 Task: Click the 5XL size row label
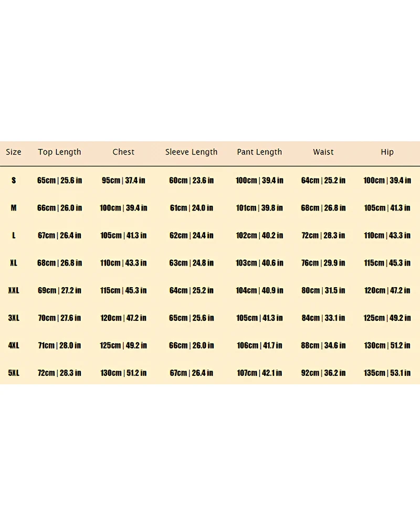[x=14, y=373]
